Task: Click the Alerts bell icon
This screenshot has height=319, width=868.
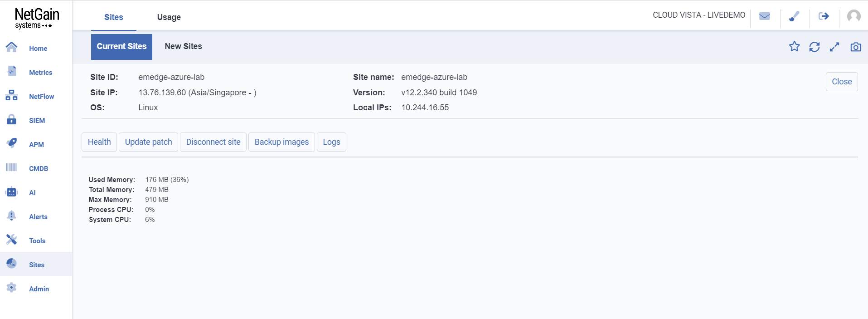Action: click(x=12, y=216)
